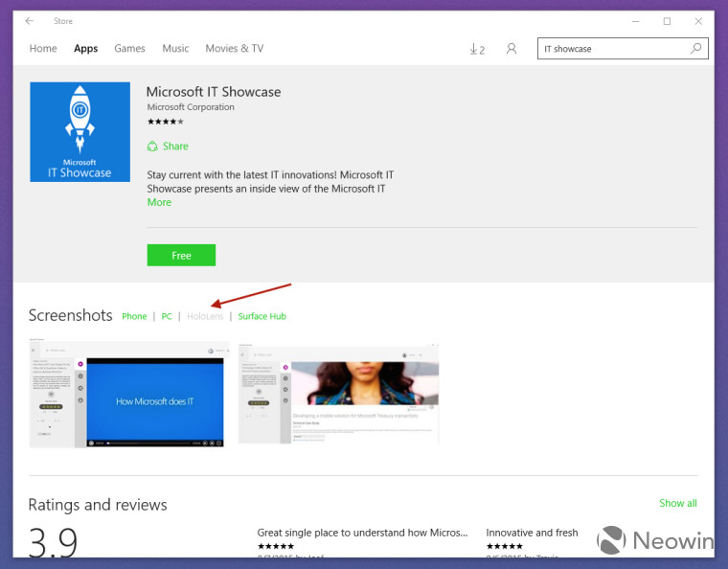This screenshot has width=728, height=569.
Task: Open the Games tab
Action: (x=129, y=48)
